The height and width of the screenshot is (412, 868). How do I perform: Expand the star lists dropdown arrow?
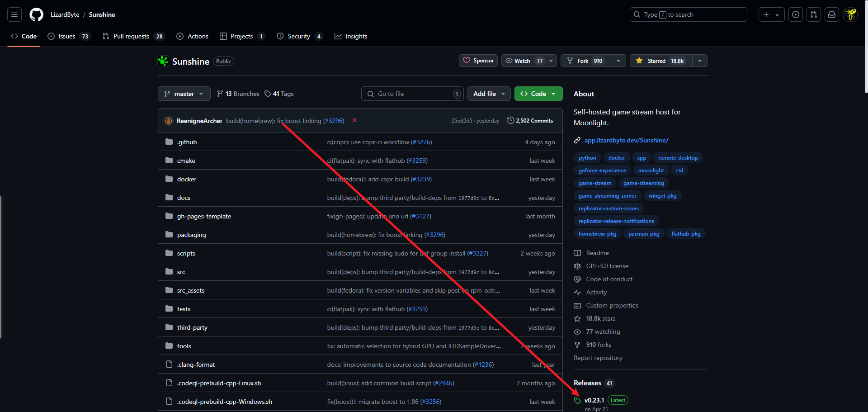[700, 61]
